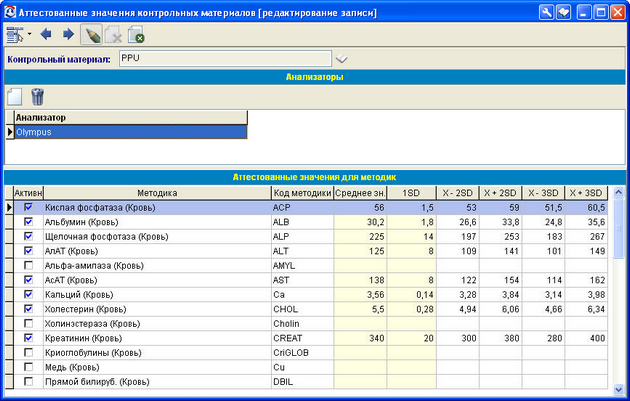
Task: Uncheck active for АлАТ (Кровь)
Action: coord(28,250)
